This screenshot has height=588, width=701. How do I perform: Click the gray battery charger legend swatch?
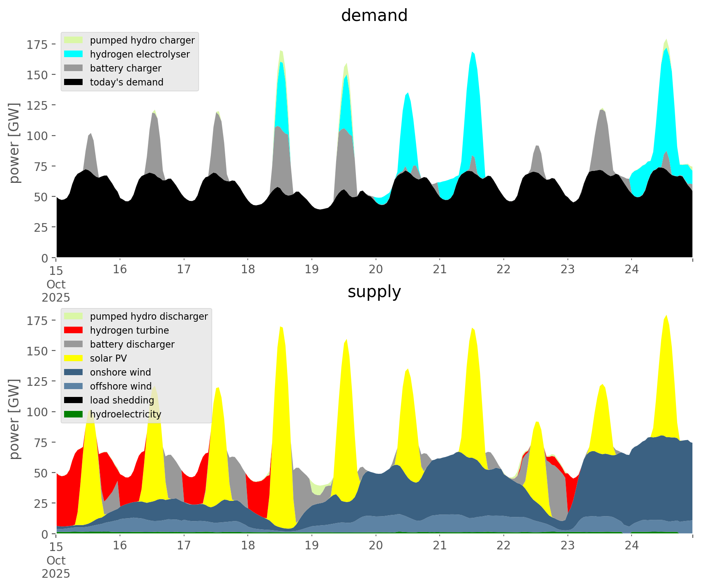pyautogui.click(x=74, y=68)
